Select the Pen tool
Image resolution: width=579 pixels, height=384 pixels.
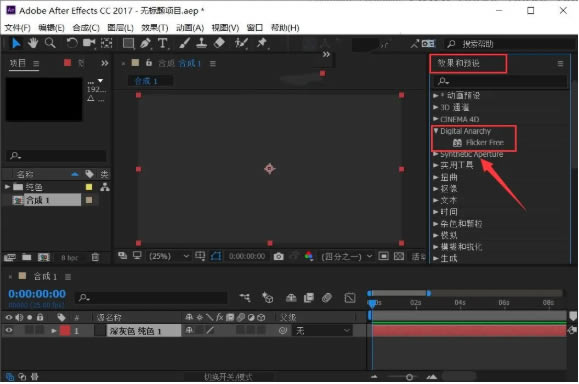[145, 44]
